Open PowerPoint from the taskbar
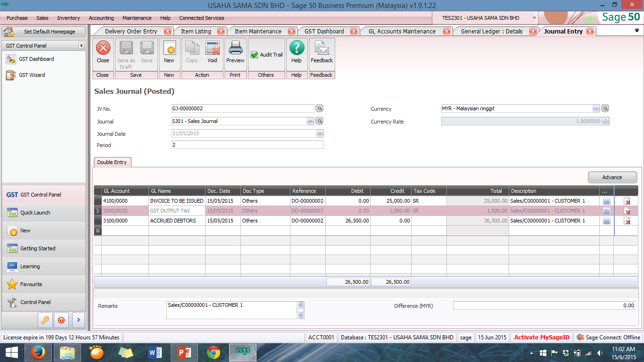Image resolution: width=644 pixels, height=362 pixels. click(183, 352)
